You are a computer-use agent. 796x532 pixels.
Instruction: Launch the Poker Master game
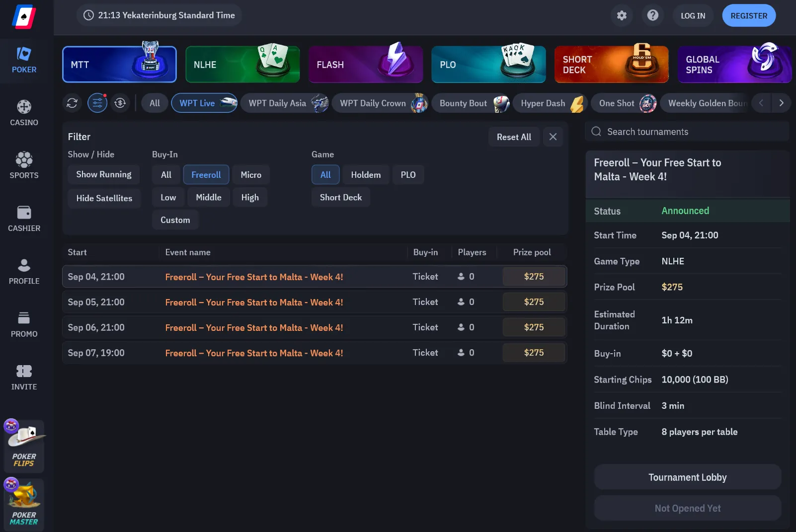click(x=24, y=505)
